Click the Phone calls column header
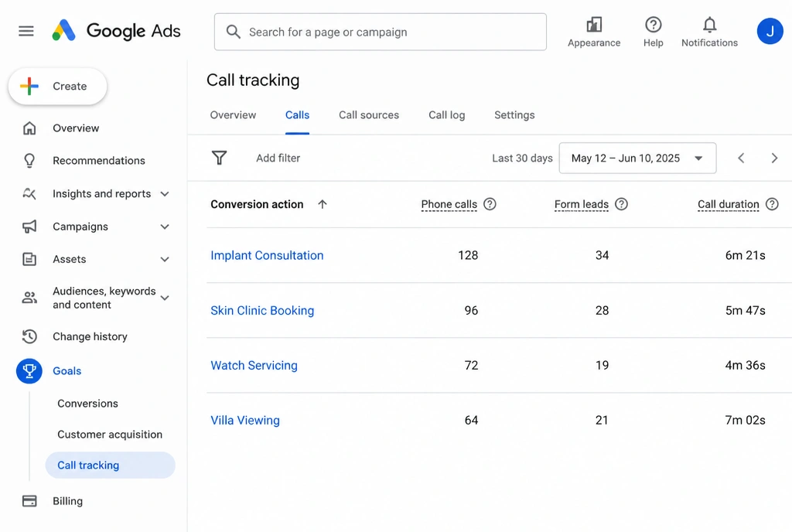 pos(449,204)
